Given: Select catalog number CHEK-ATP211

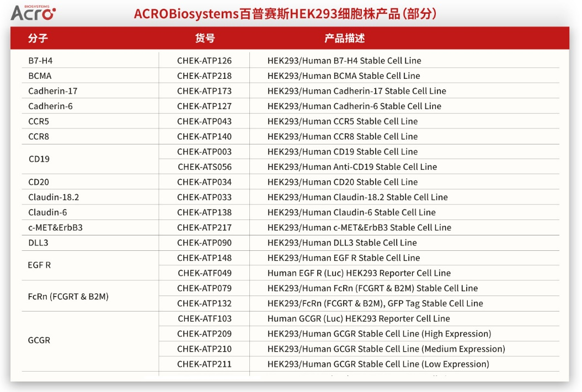Looking at the screenshot, I should click(204, 364).
